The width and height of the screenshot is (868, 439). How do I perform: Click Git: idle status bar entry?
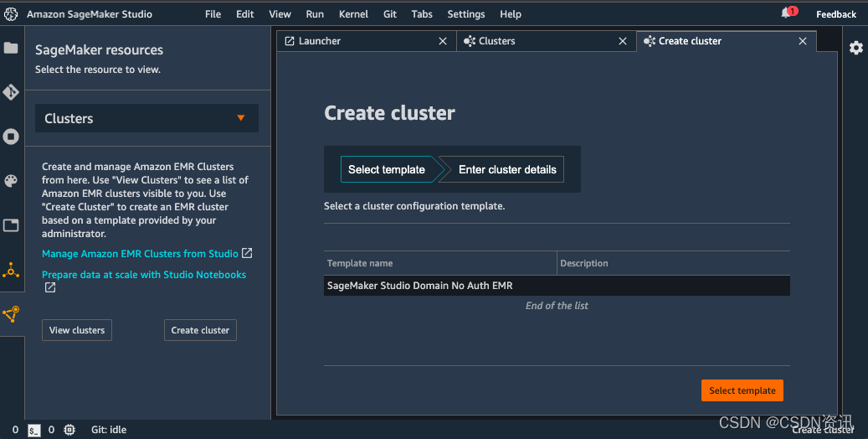point(109,430)
